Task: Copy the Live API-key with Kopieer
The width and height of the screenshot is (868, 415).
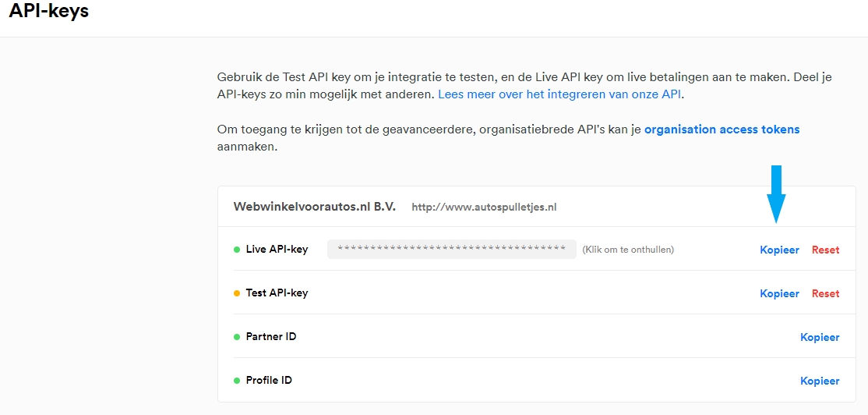Action: (779, 250)
